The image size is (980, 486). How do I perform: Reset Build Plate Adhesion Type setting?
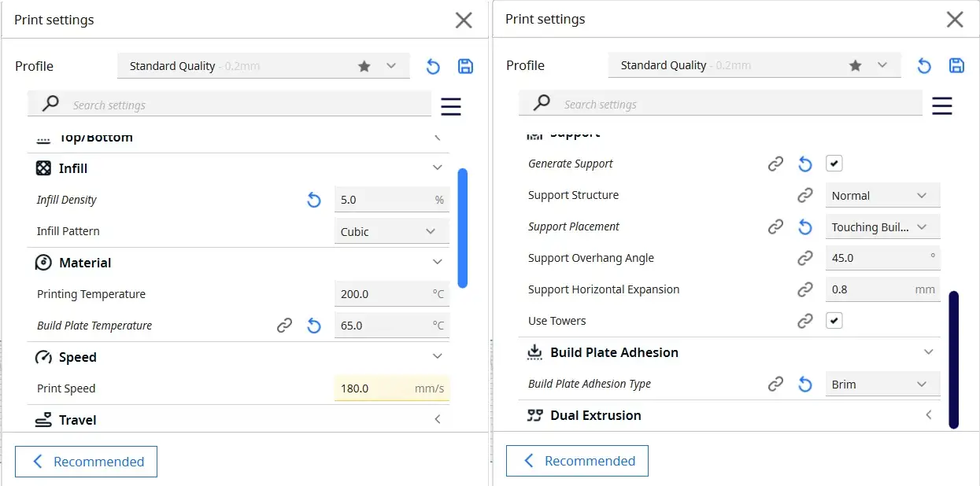[804, 385]
